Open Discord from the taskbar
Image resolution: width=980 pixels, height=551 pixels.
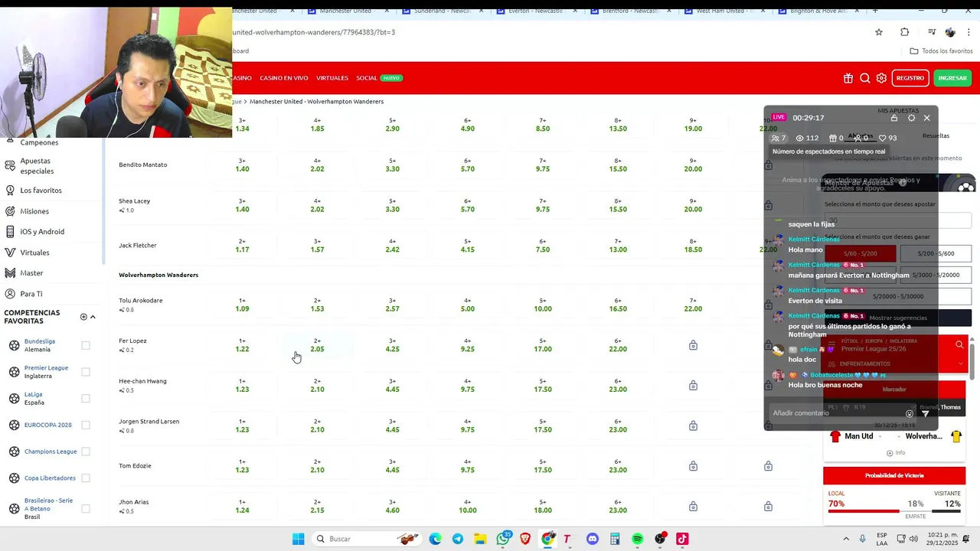pos(592,539)
